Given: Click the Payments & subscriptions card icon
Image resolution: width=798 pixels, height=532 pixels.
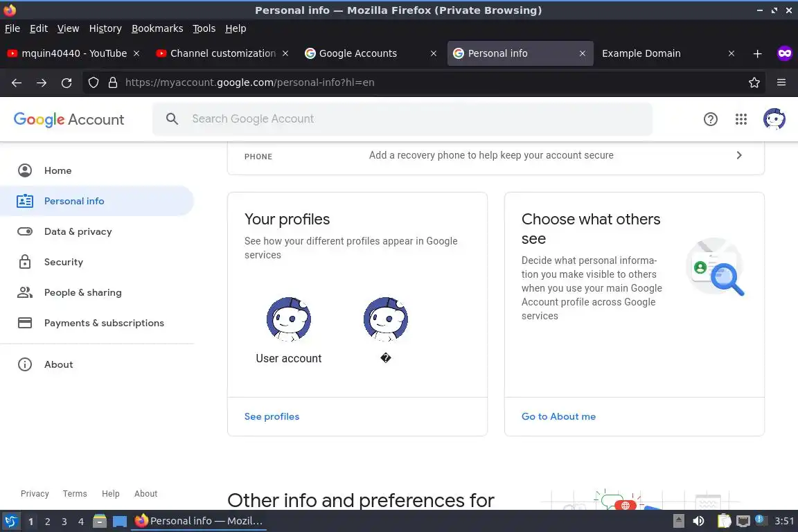Looking at the screenshot, I should pyautogui.click(x=25, y=323).
